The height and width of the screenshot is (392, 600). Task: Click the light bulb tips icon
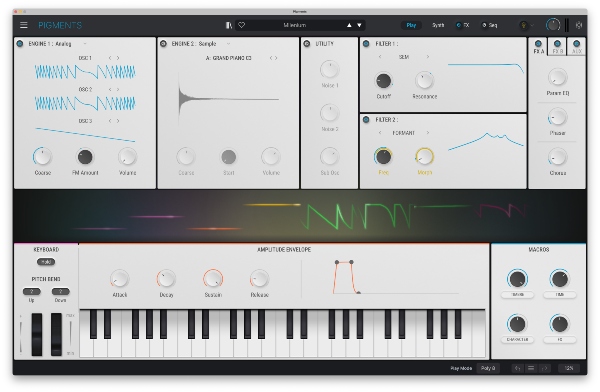pos(523,25)
